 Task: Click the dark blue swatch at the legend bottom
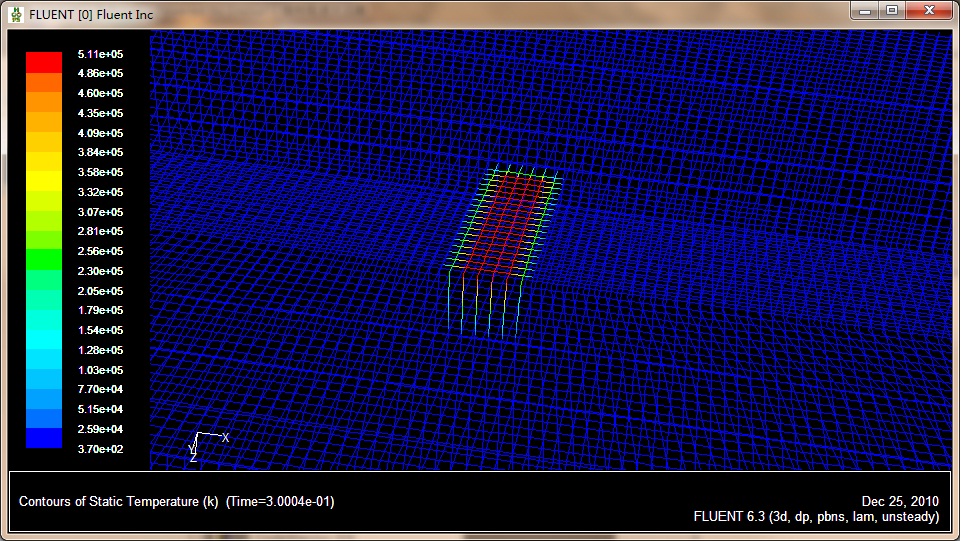[x=43, y=439]
